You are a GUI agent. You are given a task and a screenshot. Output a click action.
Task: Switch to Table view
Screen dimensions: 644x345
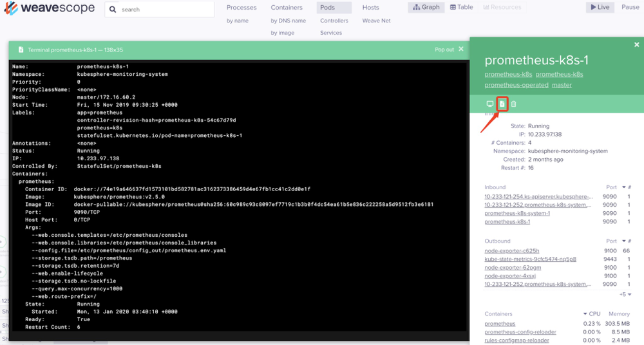click(462, 7)
